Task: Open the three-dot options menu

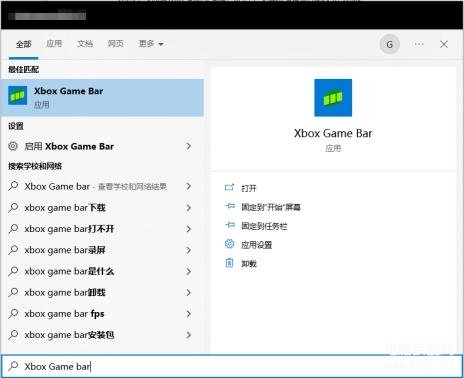Action: click(x=419, y=44)
